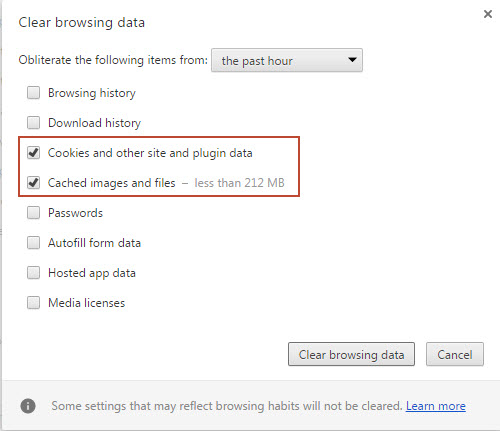Click the 'Obliterate the following items from' label
The width and height of the screenshot is (500, 431).
[113, 60]
